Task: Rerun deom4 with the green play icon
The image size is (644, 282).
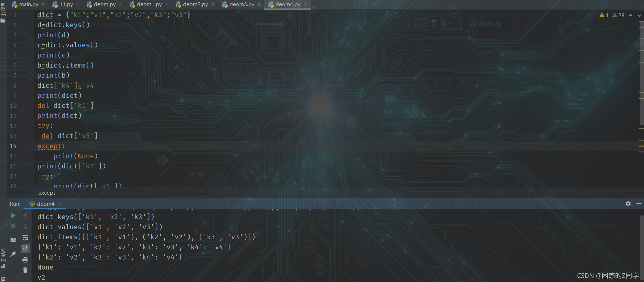Action: pos(13,215)
